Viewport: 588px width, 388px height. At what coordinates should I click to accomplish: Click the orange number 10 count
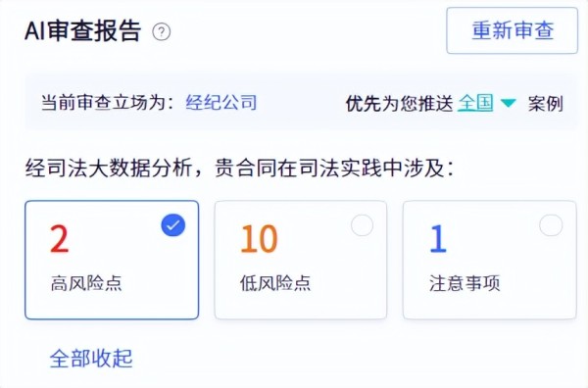(x=259, y=239)
